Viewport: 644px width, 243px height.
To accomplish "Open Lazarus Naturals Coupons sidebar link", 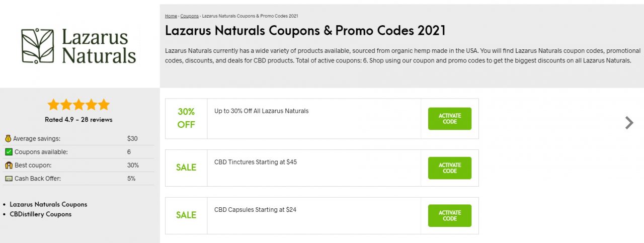I will point(48,204).
